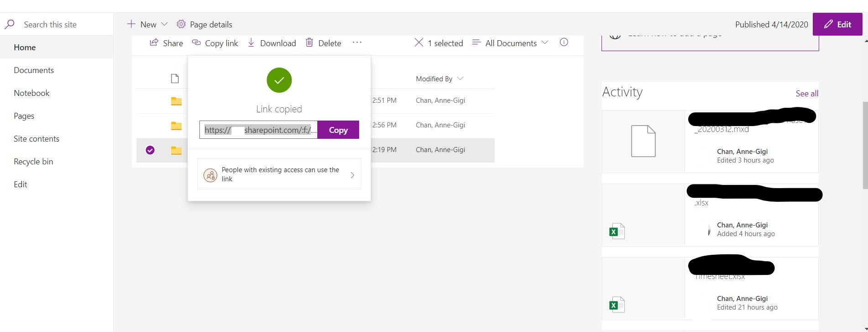Click the Edit page button
The height and width of the screenshot is (332, 868).
point(837,24)
